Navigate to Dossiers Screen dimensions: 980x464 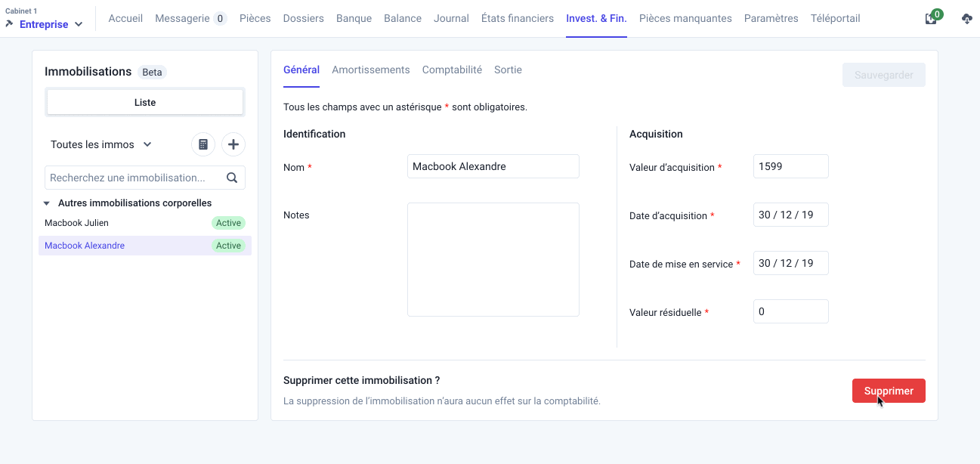[x=304, y=18]
